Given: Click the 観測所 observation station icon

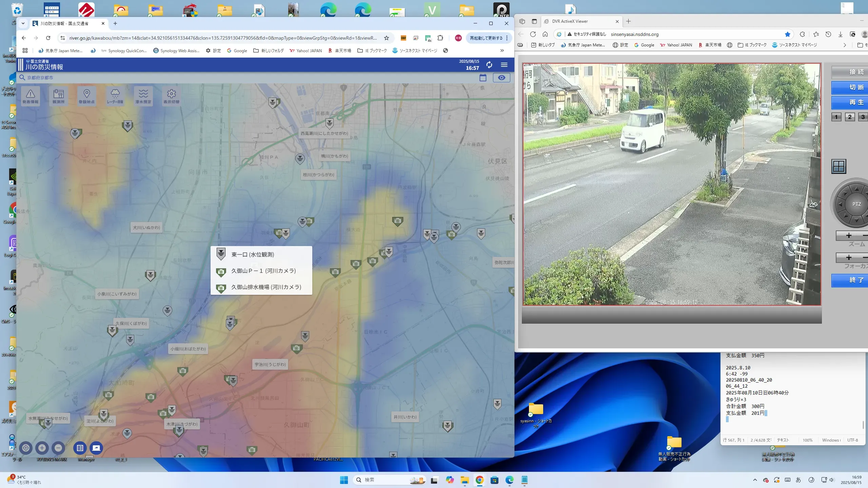Looking at the screenshot, I should (x=58, y=96).
